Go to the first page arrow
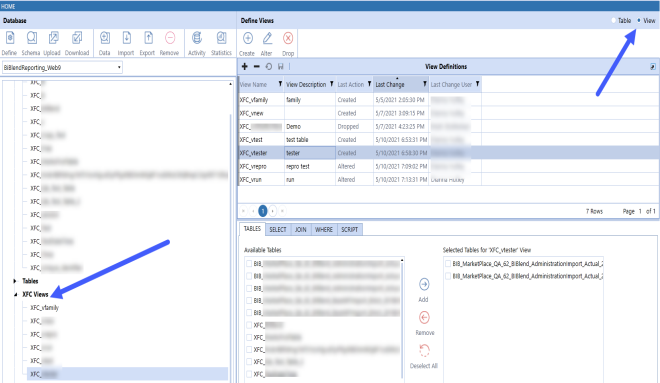Viewport: 660px width, 383px height. (243, 211)
